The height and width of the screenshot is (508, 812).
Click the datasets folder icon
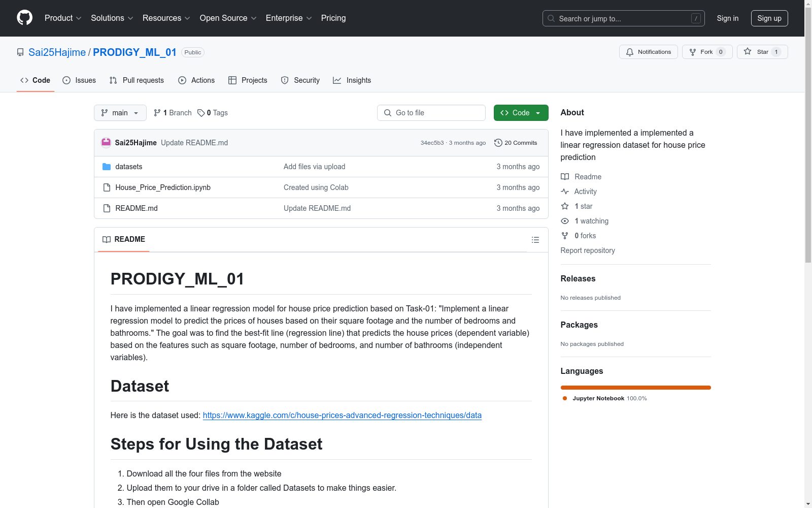(107, 167)
